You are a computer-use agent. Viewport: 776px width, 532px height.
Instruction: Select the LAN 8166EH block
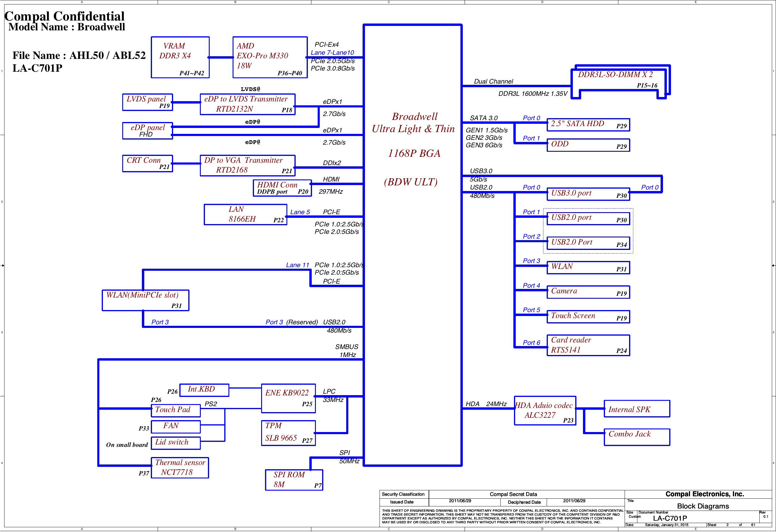click(245, 215)
